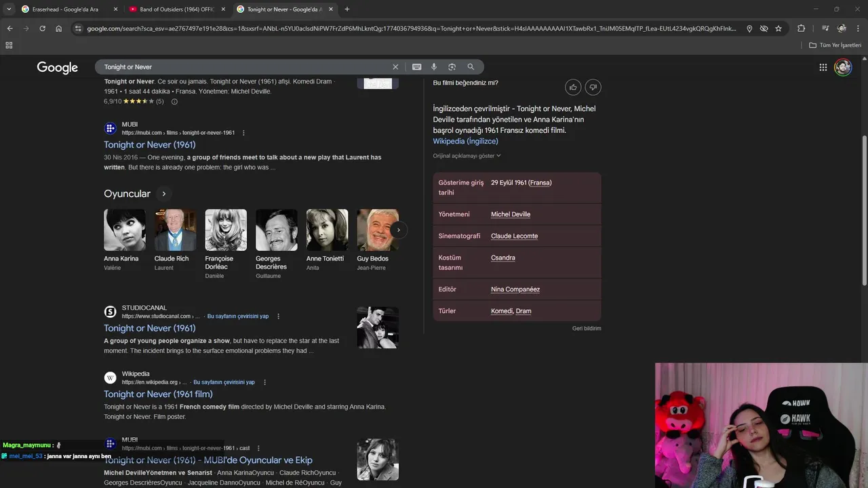Screen dimensions: 868x488
Task: Open StudioCanal Tonight or Never result
Action: 149,328
